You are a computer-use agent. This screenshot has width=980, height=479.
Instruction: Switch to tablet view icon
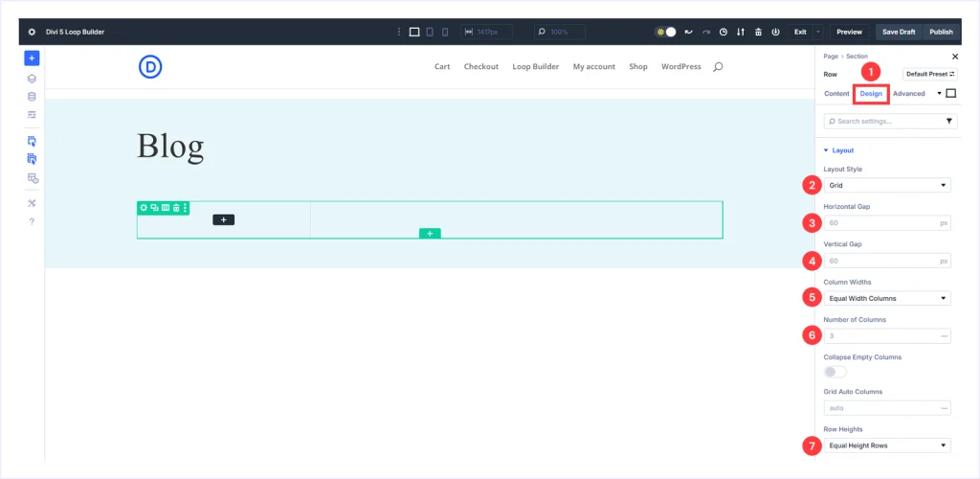coord(430,32)
